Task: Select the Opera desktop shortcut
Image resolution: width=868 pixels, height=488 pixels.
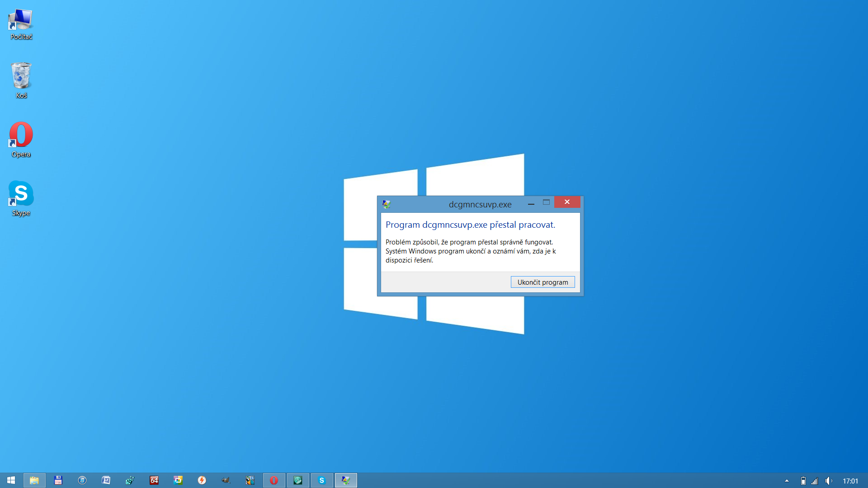Action: tap(21, 139)
